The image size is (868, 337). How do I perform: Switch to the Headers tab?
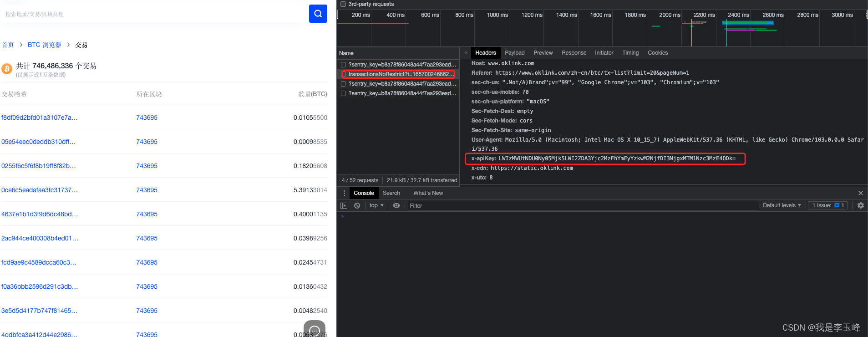pyautogui.click(x=485, y=53)
